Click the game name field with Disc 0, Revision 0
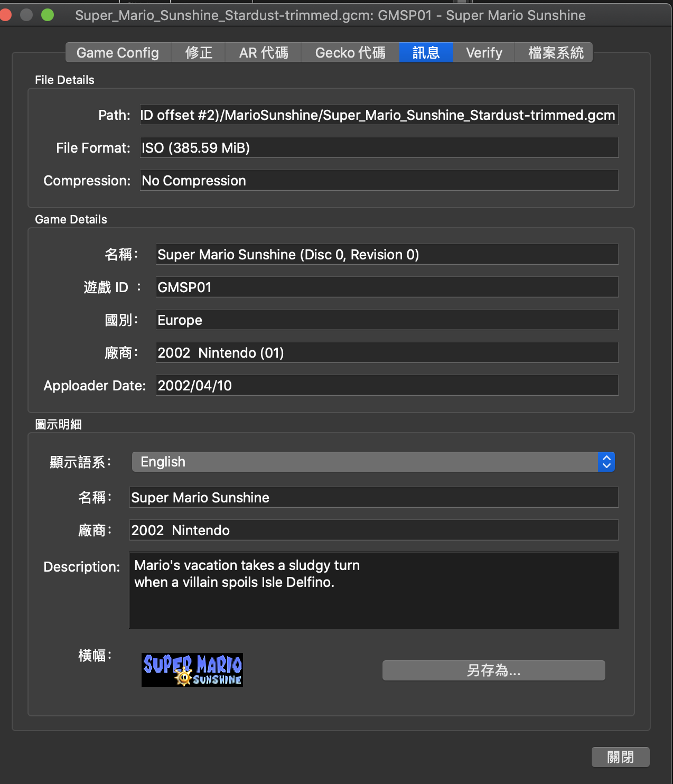Viewport: 673px width, 784px height. pos(387,255)
